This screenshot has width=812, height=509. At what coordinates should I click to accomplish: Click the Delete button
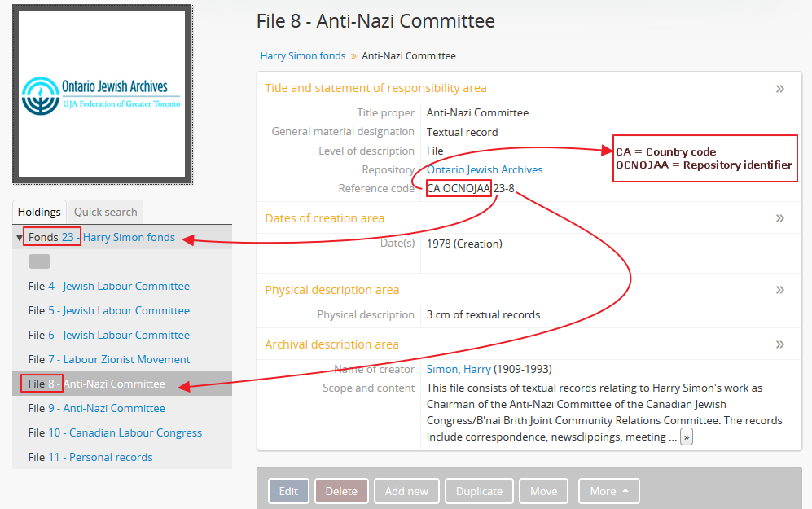click(341, 491)
